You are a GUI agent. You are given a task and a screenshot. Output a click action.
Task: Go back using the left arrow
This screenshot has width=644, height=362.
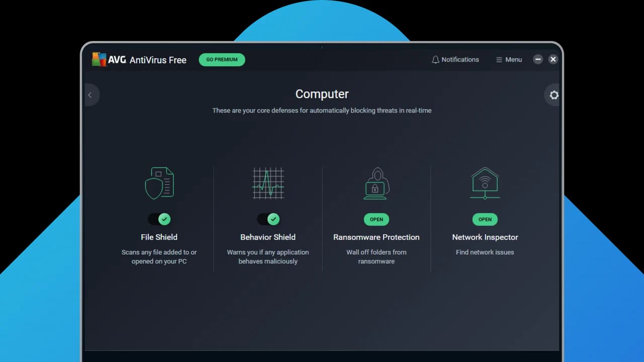[90, 95]
